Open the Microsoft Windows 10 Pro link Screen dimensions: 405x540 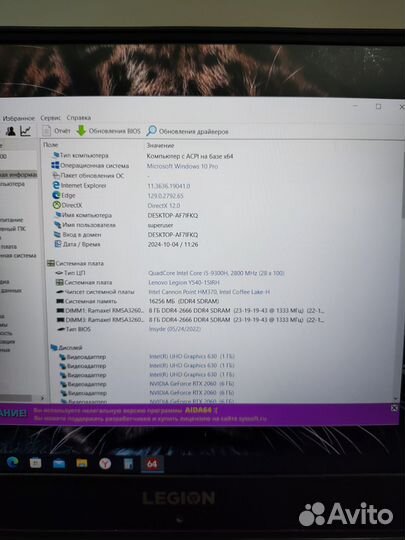(x=182, y=166)
